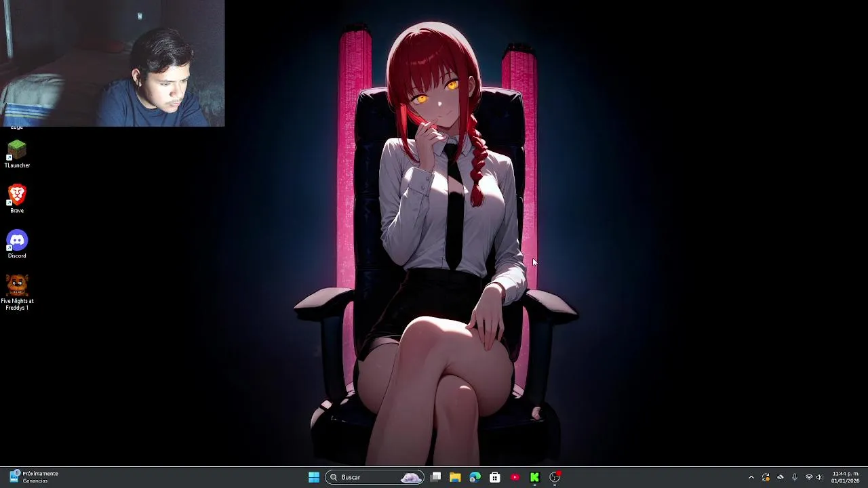Open the Discord desktop shortcut
This screenshot has height=488, width=868.
(17, 245)
